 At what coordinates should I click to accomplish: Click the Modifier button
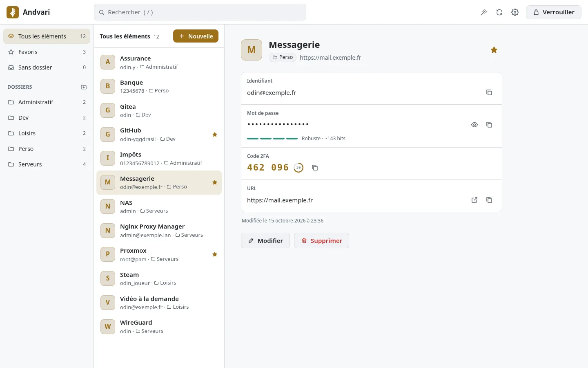point(265,240)
